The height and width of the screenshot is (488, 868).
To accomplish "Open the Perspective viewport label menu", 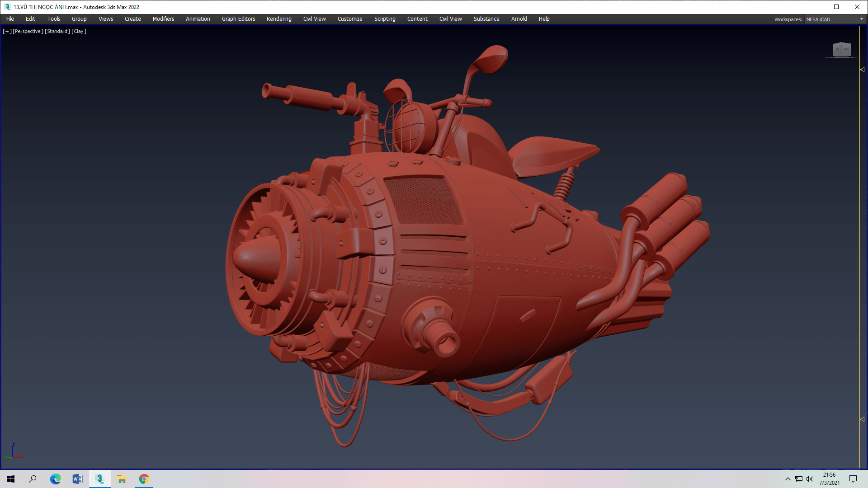I will click(28, 31).
